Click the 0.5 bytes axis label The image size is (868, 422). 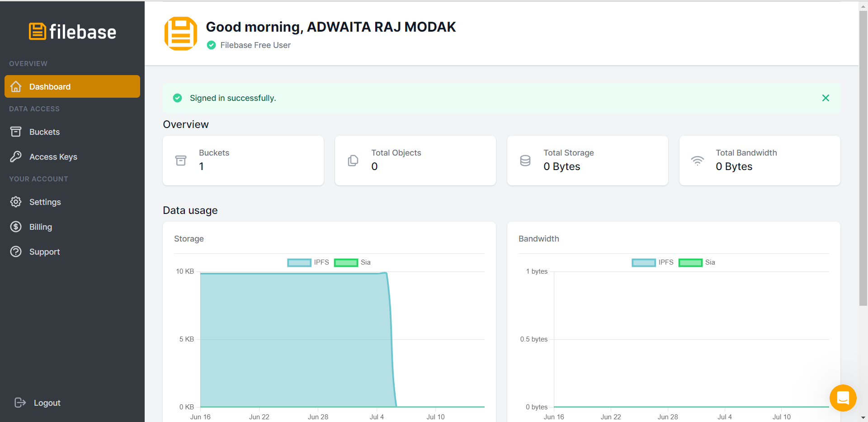pyautogui.click(x=533, y=339)
